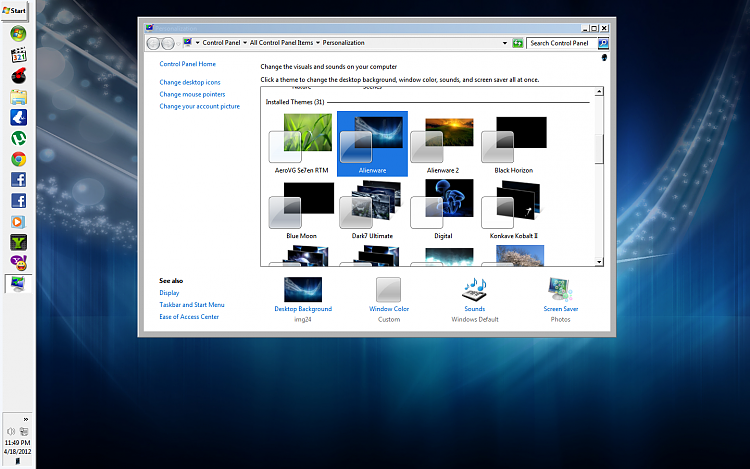Launch Google Chrome from the taskbar
The image size is (750, 469).
coord(18,159)
